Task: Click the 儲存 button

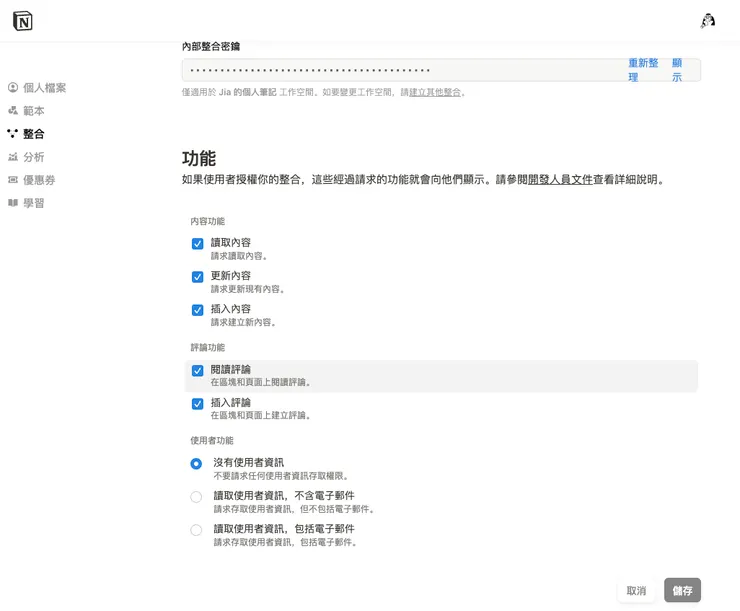Action: 682,590
